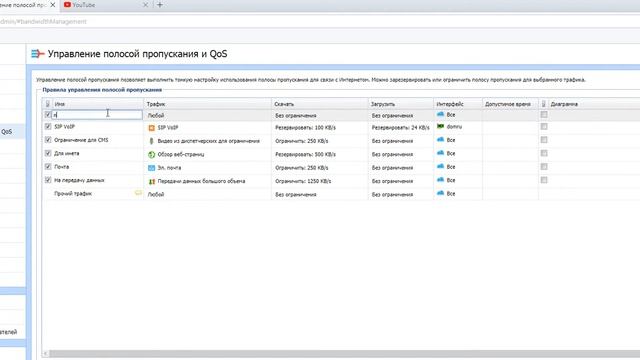Close the YouTube tab
640x360 pixels.
[x=145, y=5]
